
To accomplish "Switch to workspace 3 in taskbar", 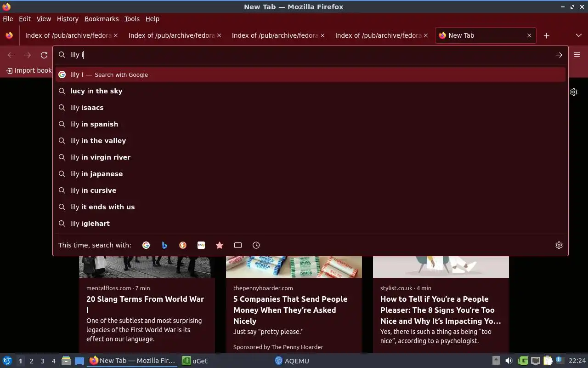I will pyautogui.click(x=42, y=361).
